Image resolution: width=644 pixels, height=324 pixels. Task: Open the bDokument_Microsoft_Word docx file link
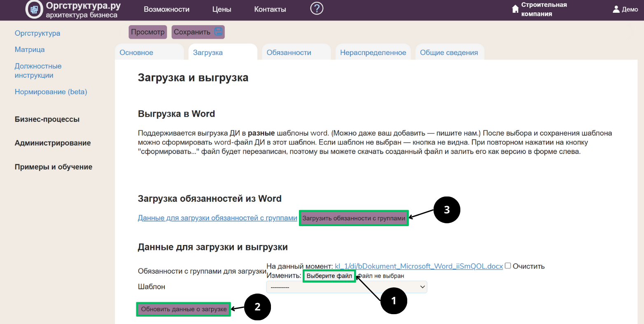pyautogui.click(x=419, y=266)
